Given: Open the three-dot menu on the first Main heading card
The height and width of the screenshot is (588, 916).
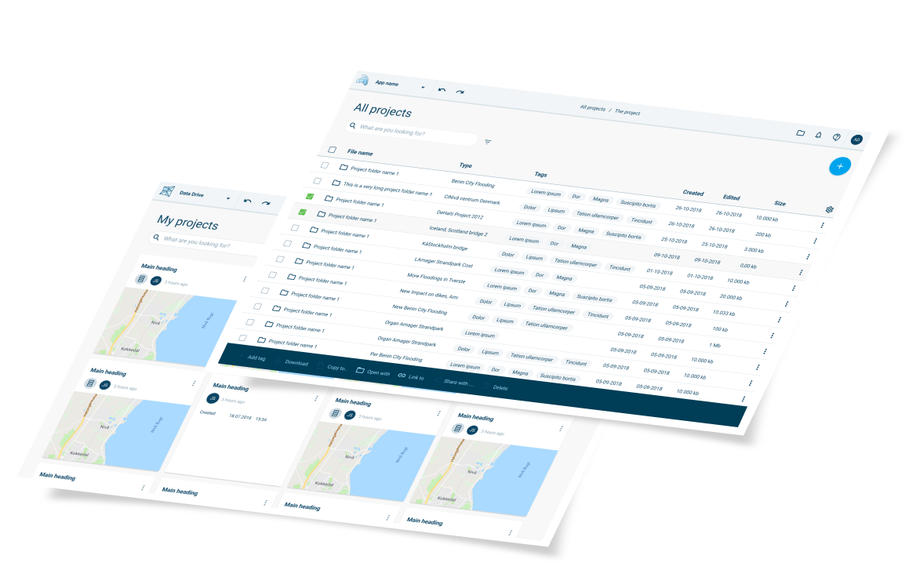Looking at the screenshot, I should [x=244, y=279].
